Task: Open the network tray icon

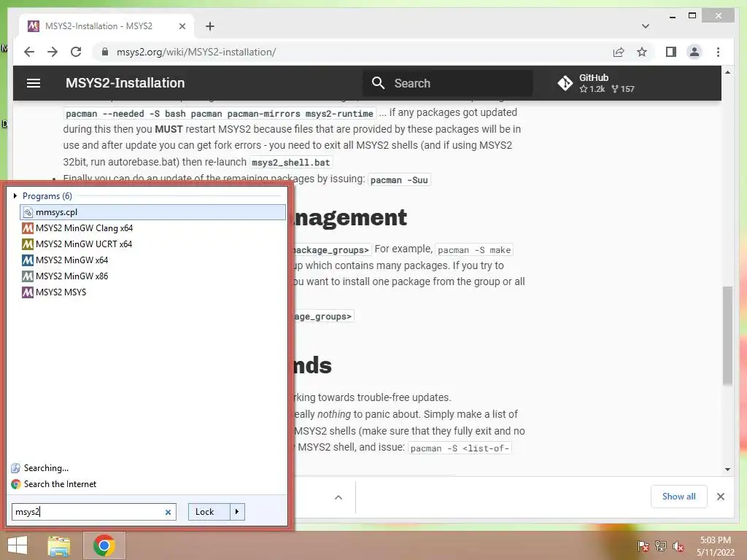Action: [x=661, y=546]
